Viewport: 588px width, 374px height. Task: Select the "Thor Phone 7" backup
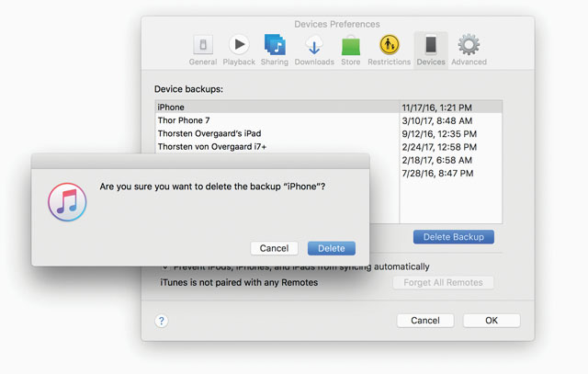pos(184,120)
